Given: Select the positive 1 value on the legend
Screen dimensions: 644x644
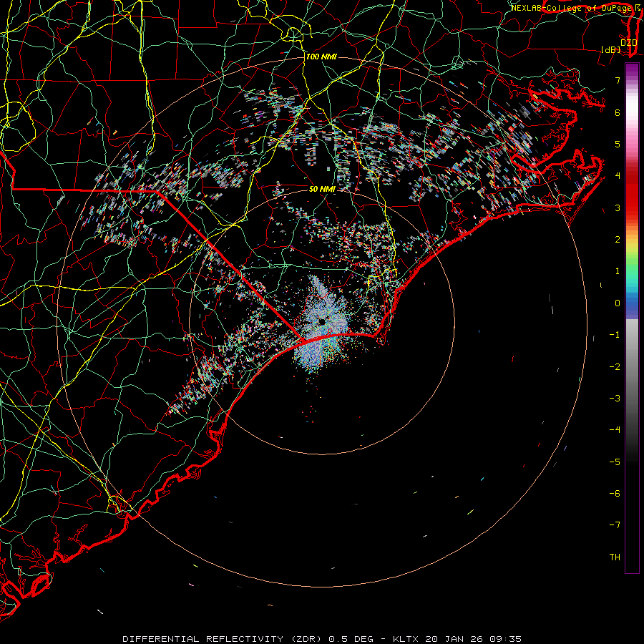Looking at the screenshot, I should [x=618, y=271].
